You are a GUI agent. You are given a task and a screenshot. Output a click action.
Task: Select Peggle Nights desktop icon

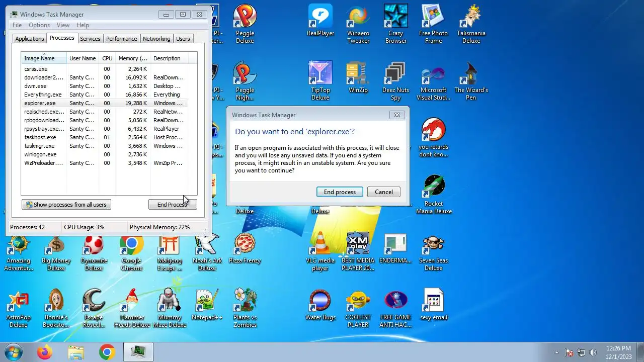[x=245, y=80]
